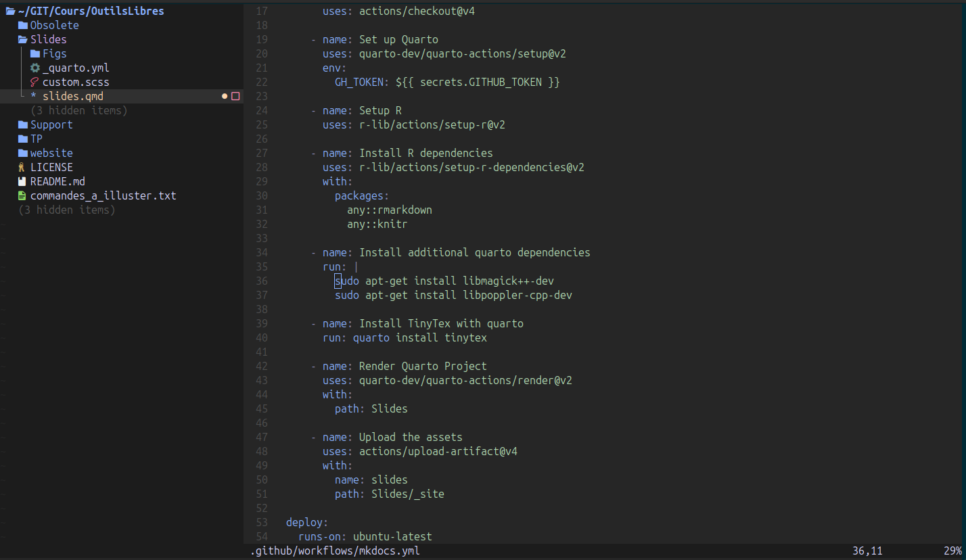Click the website folder icon
The image size is (966, 560).
23,154
